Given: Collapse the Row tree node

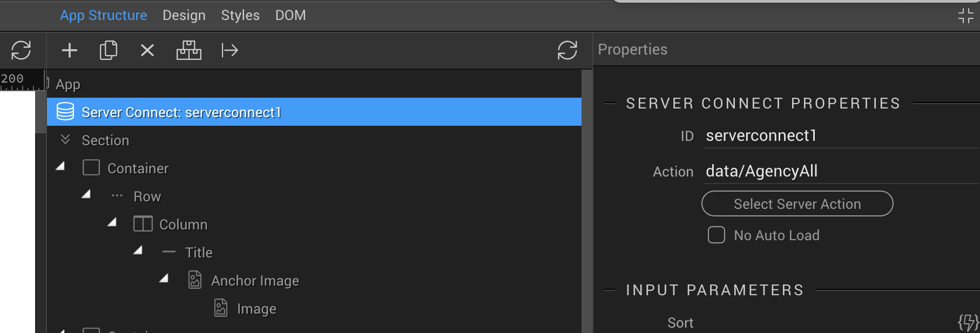Looking at the screenshot, I should point(86,194).
